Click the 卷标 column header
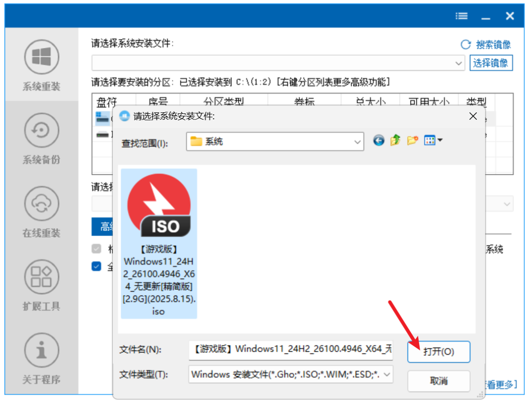Image resolution: width=532 pixels, height=411 pixels. point(304,101)
